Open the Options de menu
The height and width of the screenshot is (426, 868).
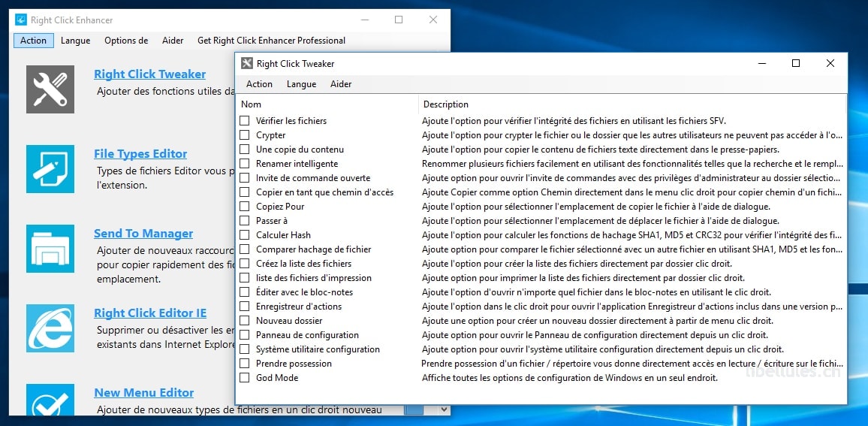126,41
